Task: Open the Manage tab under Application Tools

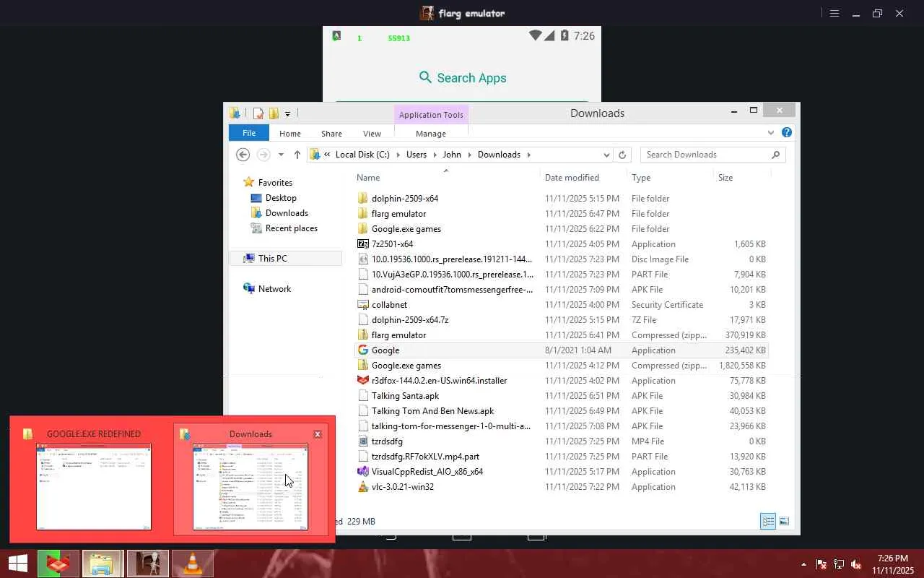Action: click(x=431, y=133)
